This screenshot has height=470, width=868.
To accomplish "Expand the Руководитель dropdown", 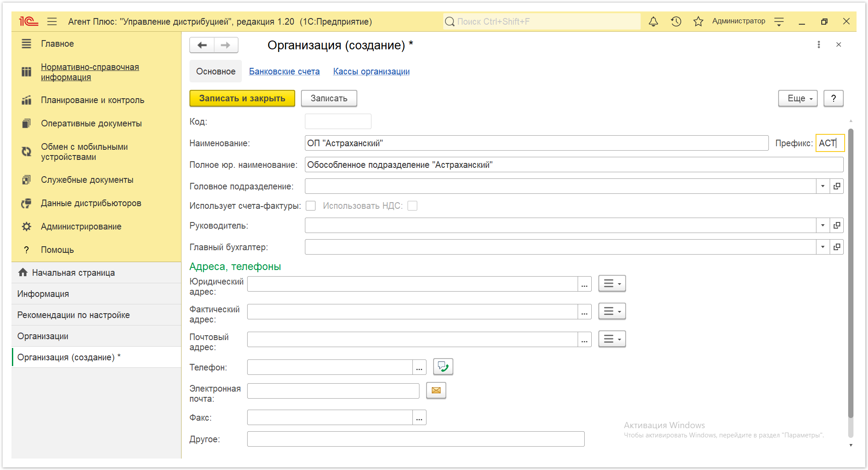I will point(823,226).
